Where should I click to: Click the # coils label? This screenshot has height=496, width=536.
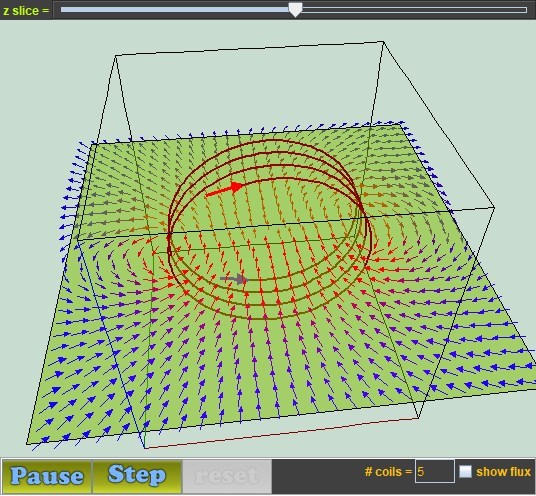click(x=388, y=472)
